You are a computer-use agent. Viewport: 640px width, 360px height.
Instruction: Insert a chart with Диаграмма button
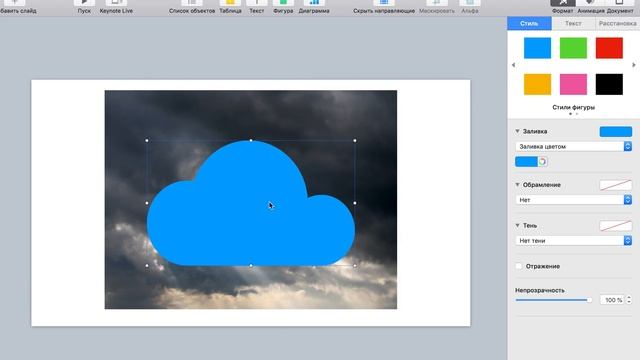click(314, 7)
